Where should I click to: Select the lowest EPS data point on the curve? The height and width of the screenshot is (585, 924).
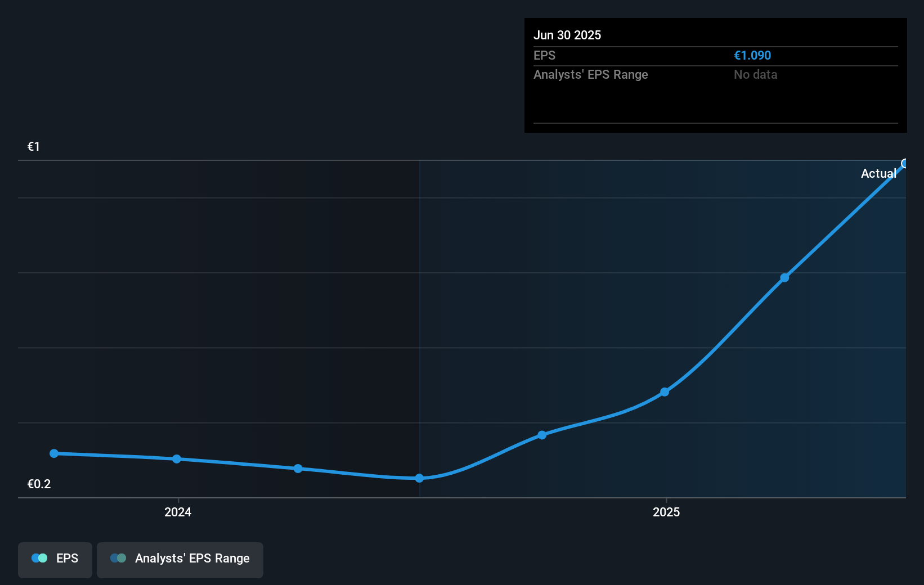point(419,478)
